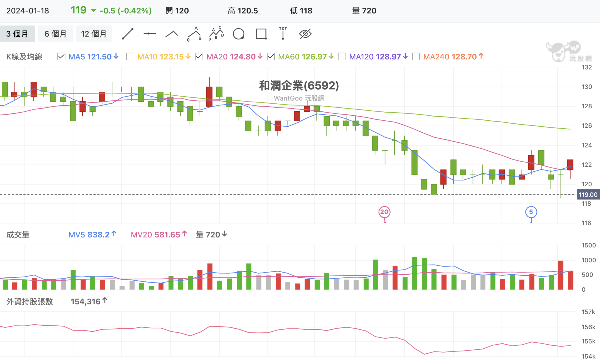Click the 成交量 panel title
The width and height of the screenshot is (600, 364).
pos(18,235)
